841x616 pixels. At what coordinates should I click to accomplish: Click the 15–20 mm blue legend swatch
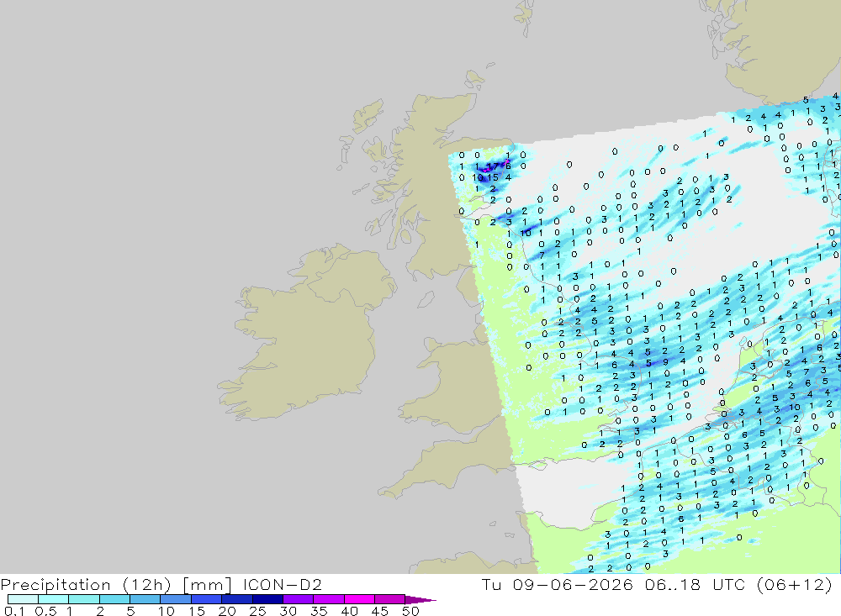206,599
